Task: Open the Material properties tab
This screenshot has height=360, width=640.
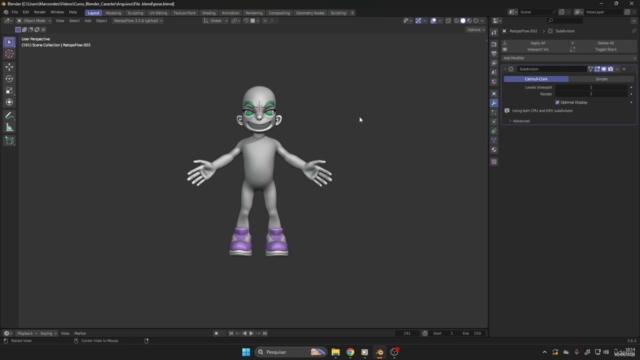Action: pyautogui.click(x=494, y=150)
